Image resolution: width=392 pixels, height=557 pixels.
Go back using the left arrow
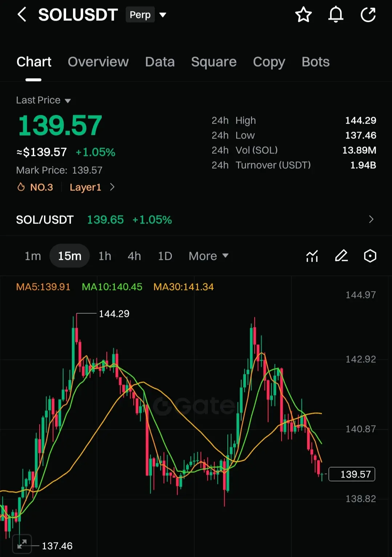pos(22,15)
